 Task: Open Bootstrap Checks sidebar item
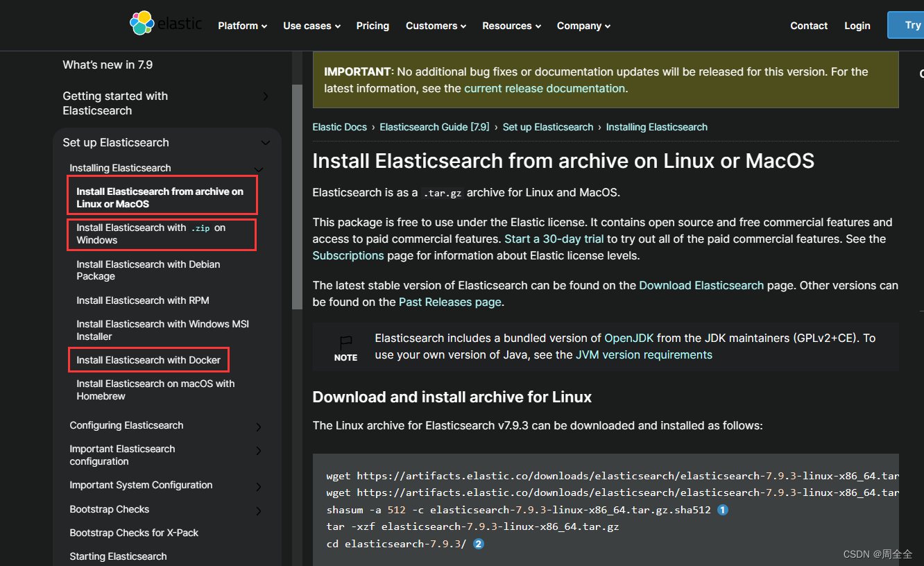click(x=110, y=509)
